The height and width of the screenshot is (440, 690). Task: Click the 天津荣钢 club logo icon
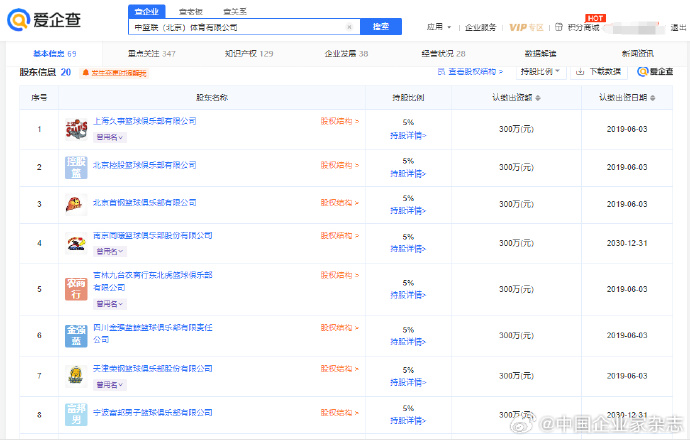pos(76,376)
